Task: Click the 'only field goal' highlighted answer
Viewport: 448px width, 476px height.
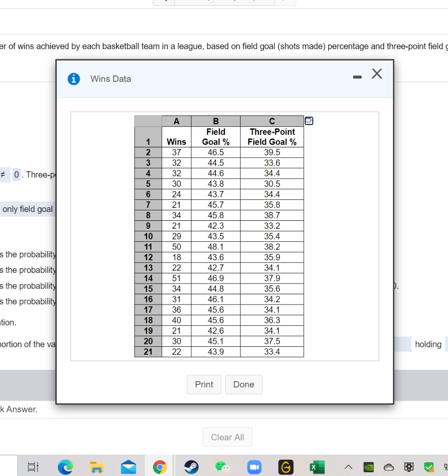Action: 27,209
